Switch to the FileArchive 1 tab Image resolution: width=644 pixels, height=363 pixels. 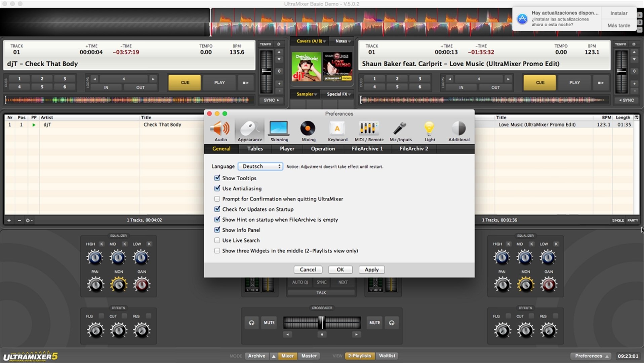pyautogui.click(x=367, y=149)
